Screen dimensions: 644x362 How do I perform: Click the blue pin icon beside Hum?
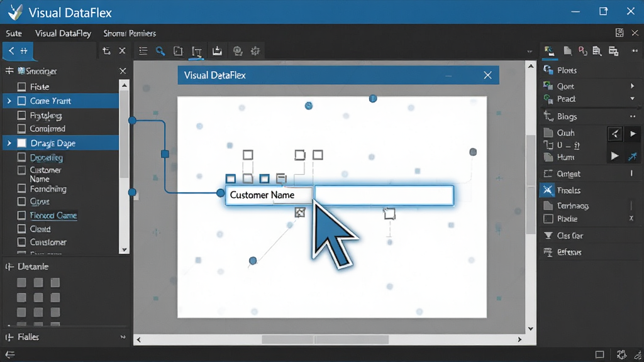tap(633, 156)
